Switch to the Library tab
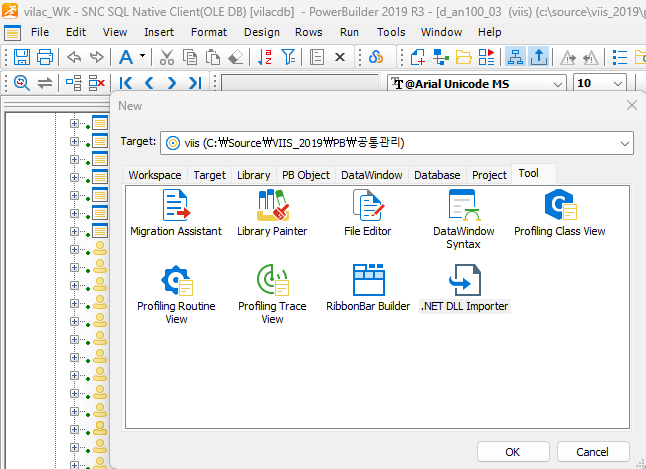Screen dimensions: 646x469 coord(254,175)
